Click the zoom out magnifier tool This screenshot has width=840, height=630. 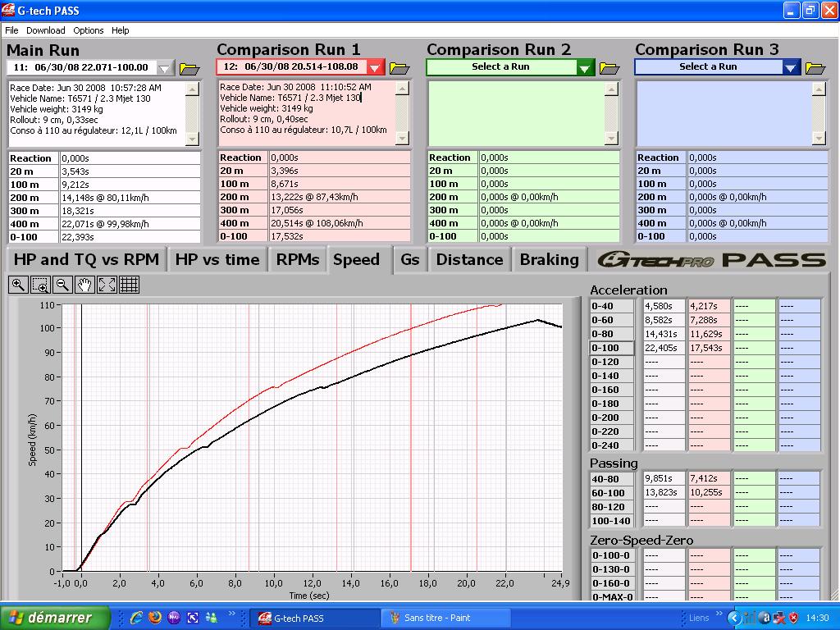point(62,285)
